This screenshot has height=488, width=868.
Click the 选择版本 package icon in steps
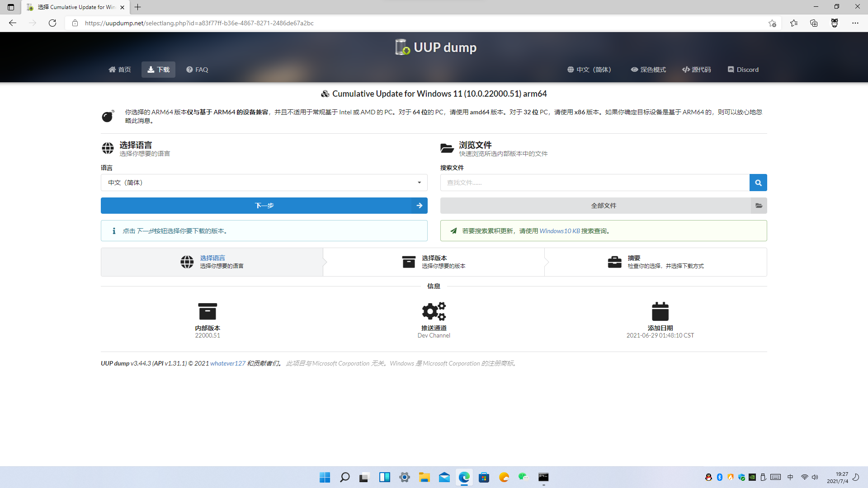(409, 262)
